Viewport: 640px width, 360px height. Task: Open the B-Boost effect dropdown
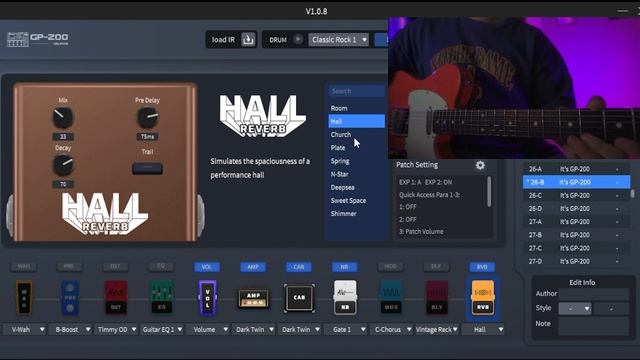70,329
